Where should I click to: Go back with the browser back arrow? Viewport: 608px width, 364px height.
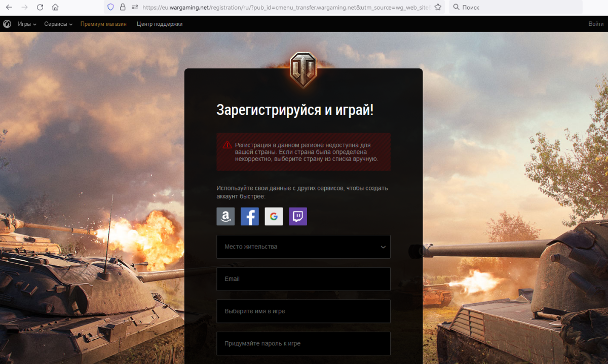(x=9, y=8)
